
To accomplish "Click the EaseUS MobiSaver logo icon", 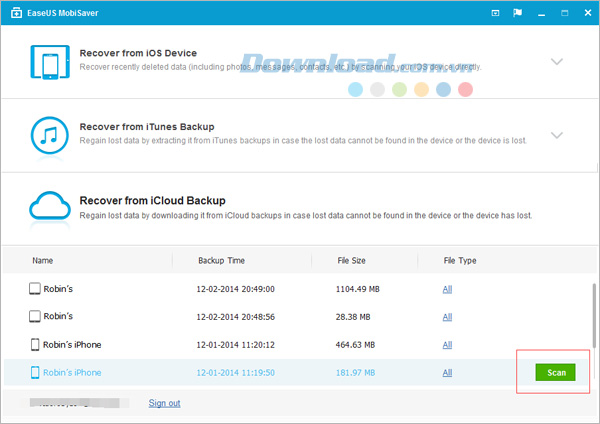I will [x=16, y=13].
